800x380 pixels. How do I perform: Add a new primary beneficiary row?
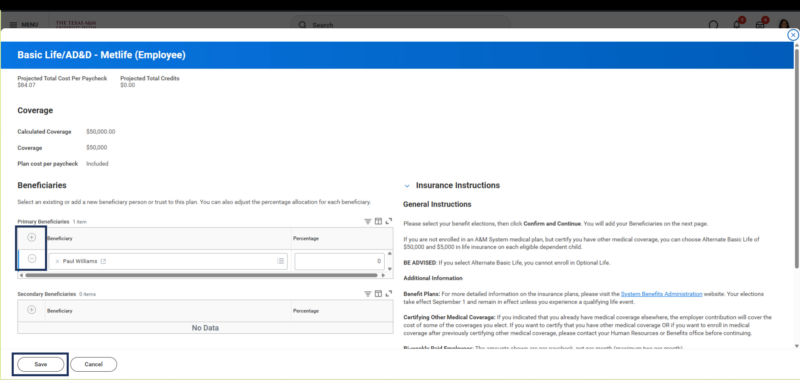(x=32, y=238)
